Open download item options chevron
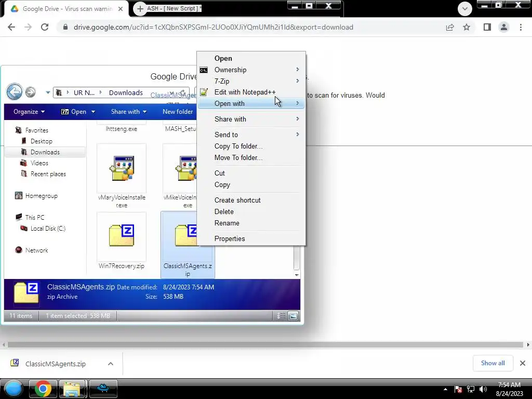Image resolution: width=532 pixels, height=399 pixels. click(111, 364)
